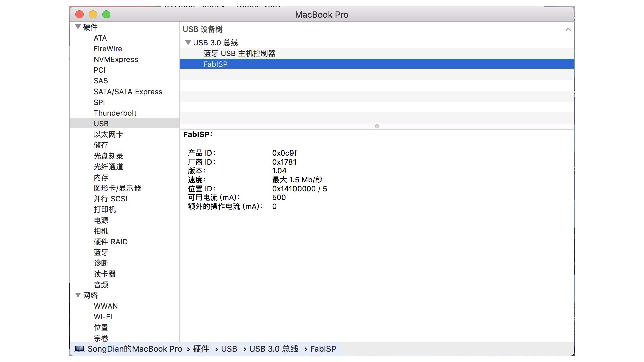Viewport: 644px width, 362px height.
Task: Click USB in the bottom path bar
Action: (229, 349)
